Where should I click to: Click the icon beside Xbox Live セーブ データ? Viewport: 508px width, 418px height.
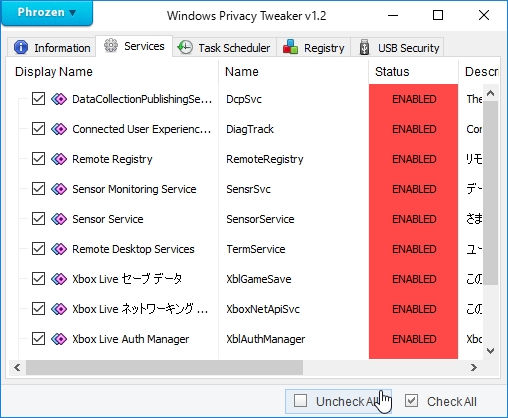[x=59, y=279]
